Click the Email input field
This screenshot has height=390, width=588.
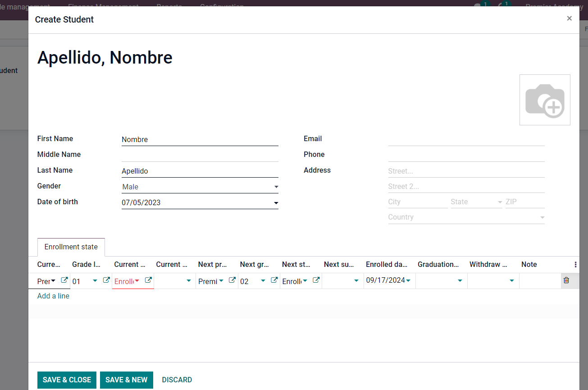pos(466,140)
